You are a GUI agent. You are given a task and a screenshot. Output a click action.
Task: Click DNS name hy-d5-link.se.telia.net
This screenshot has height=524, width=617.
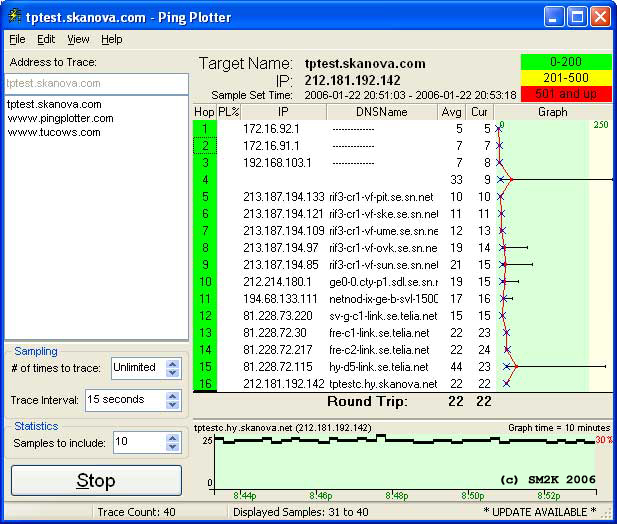pos(379,367)
